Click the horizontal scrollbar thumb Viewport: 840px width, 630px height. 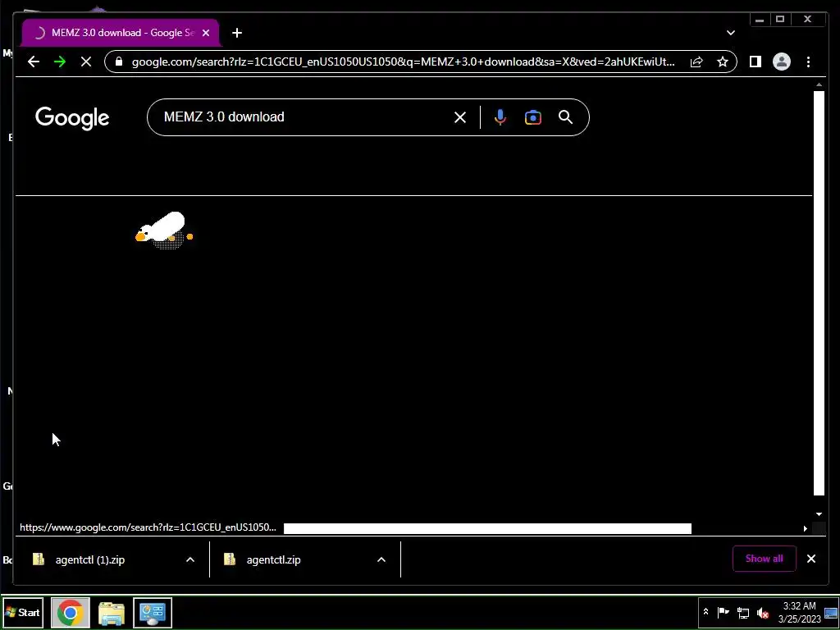[487, 529]
